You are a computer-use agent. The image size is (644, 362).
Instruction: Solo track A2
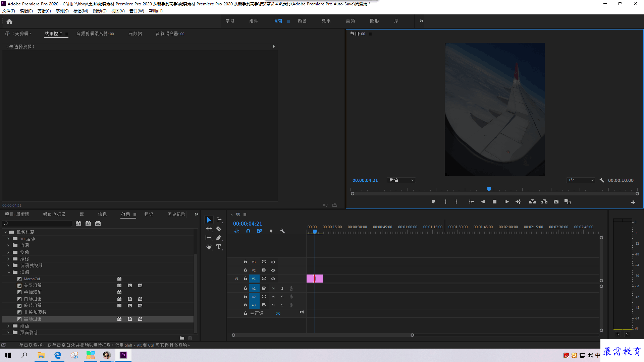pos(282,297)
